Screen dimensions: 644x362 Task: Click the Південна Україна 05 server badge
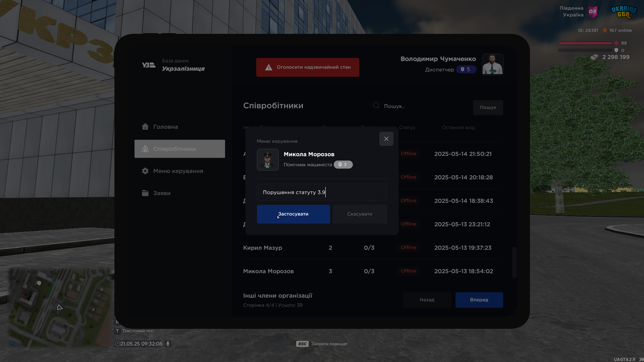click(x=579, y=12)
